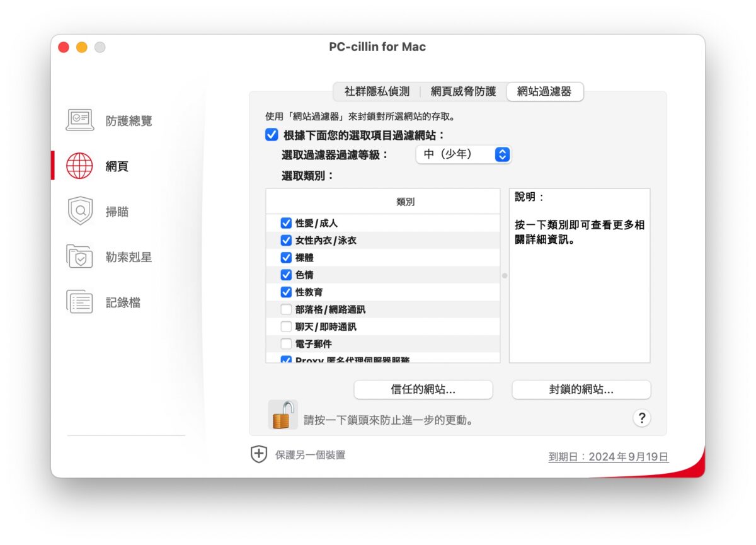Viewport: 756px width, 545px height.
Task: Open the 到期日：2024年9月19日 link
Action: coord(609,457)
